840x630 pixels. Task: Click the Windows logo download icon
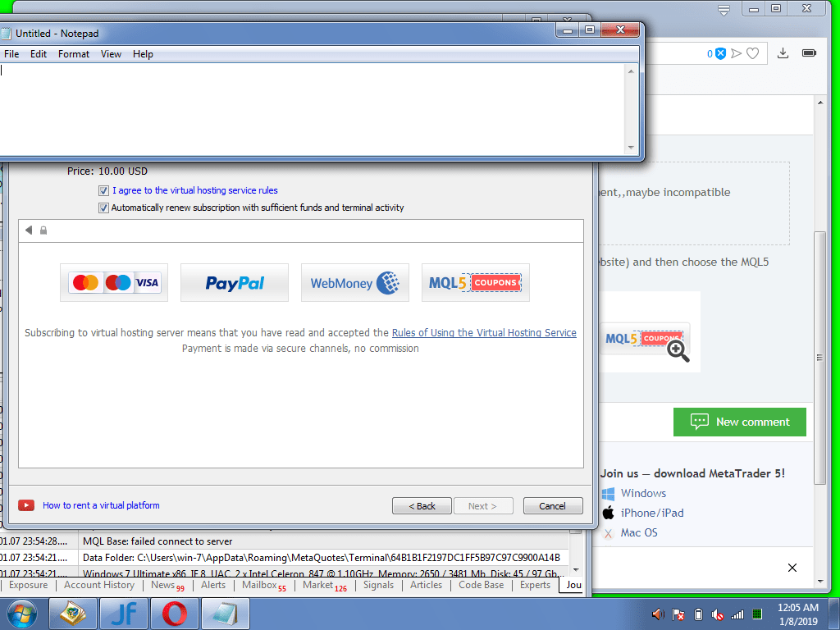coord(608,493)
